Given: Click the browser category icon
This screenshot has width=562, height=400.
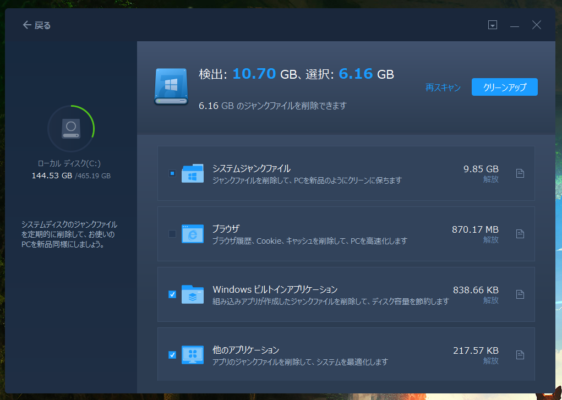Looking at the screenshot, I should [x=192, y=234].
